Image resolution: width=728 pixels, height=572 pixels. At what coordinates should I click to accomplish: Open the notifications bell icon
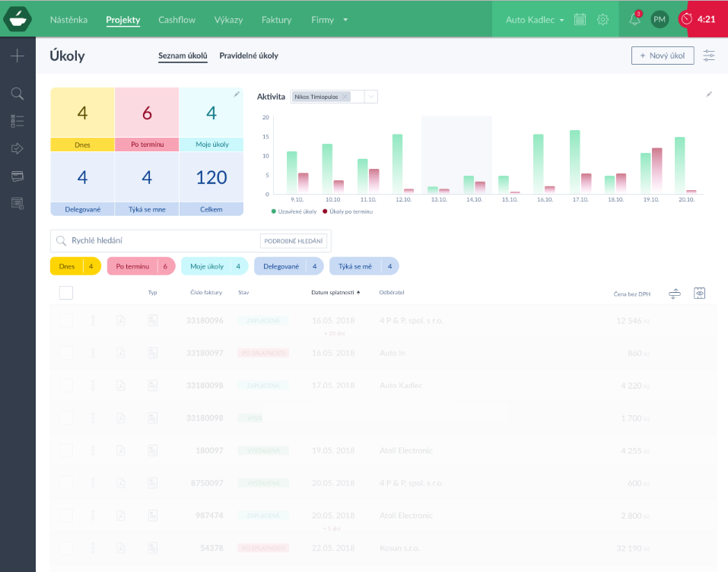click(634, 20)
